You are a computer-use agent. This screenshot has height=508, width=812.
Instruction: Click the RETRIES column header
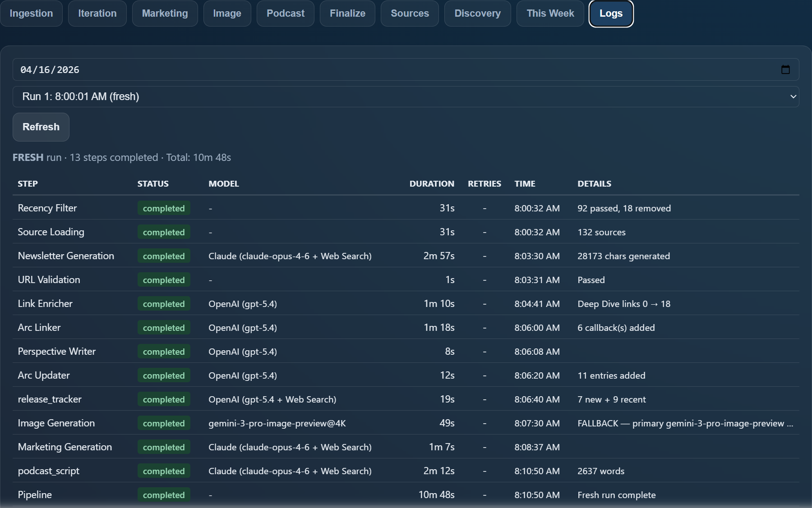[484, 183]
